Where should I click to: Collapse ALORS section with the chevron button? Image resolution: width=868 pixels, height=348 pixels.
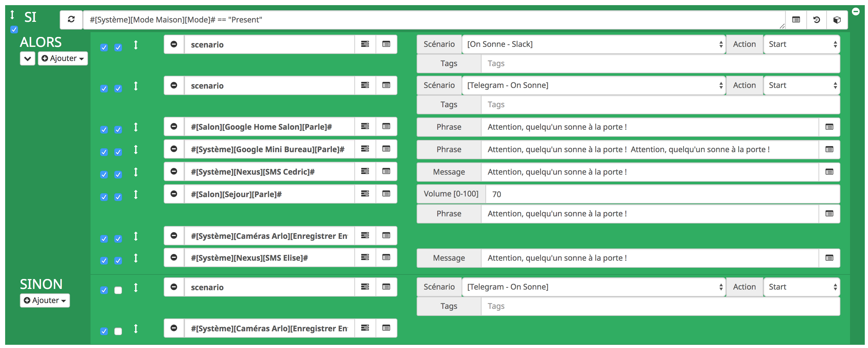click(x=28, y=58)
